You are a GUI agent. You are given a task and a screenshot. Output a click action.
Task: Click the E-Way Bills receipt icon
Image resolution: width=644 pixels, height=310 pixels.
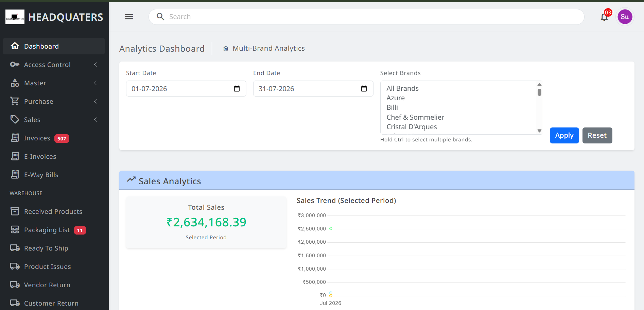15,174
